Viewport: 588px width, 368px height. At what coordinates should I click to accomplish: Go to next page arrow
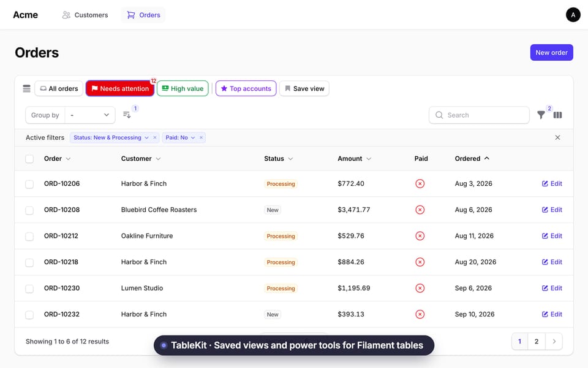[x=554, y=342]
